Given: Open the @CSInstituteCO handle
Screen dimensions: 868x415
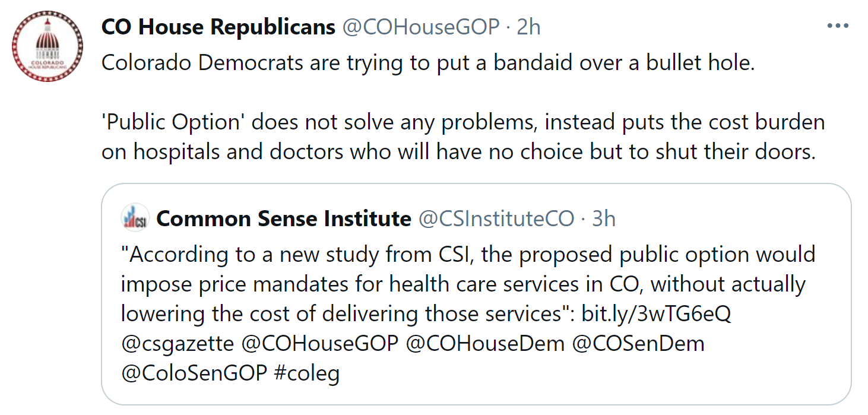Looking at the screenshot, I should coord(496,219).
